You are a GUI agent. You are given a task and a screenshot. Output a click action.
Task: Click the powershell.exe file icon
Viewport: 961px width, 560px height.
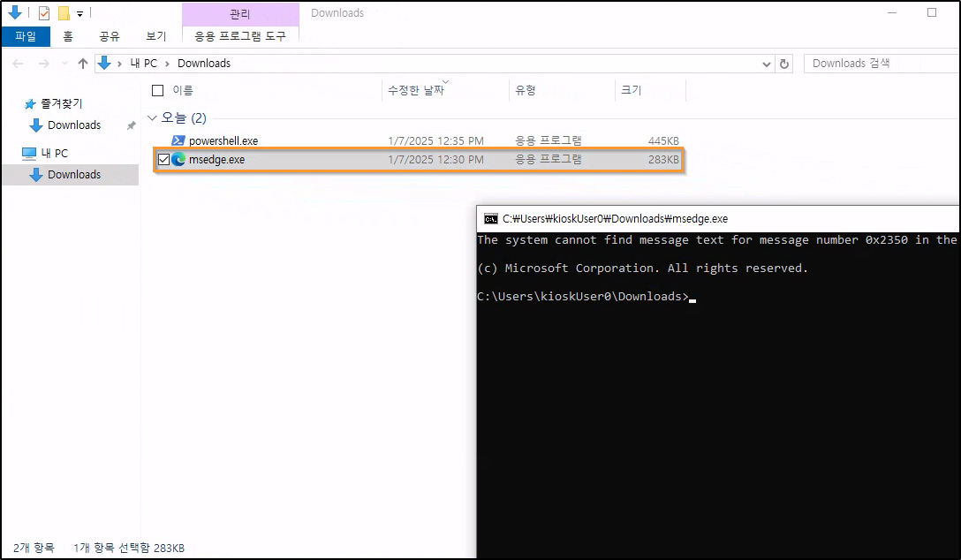click(178, 140)
